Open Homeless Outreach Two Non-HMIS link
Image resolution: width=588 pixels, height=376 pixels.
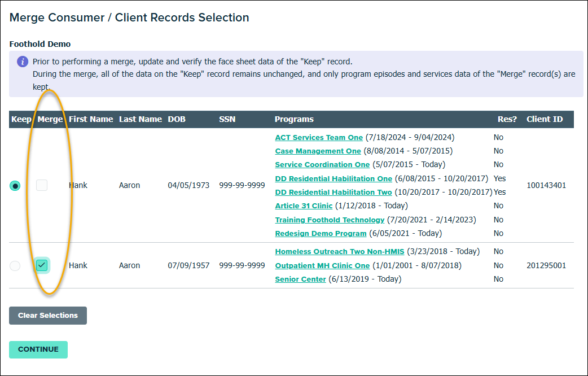tap(339, 252)
